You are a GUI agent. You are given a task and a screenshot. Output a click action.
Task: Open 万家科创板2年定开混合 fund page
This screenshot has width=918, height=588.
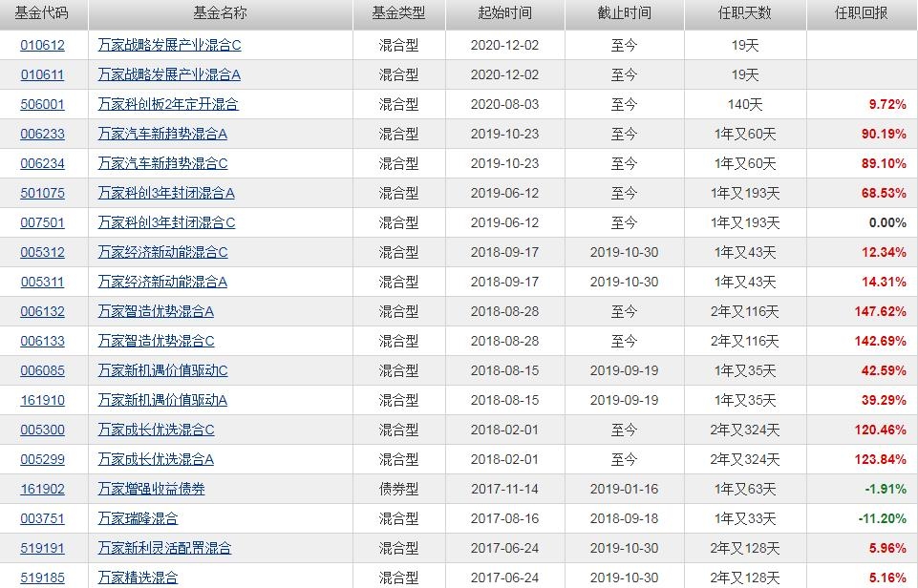pos(168,104)
